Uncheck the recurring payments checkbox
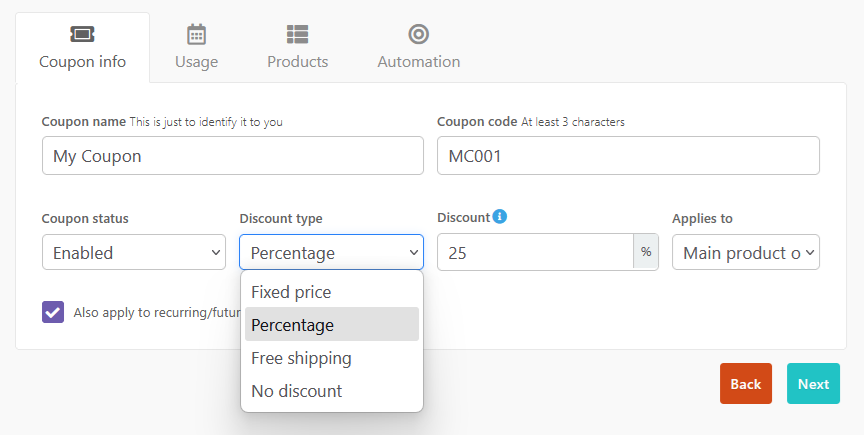 pyautogui.click(x=53, y=311)
